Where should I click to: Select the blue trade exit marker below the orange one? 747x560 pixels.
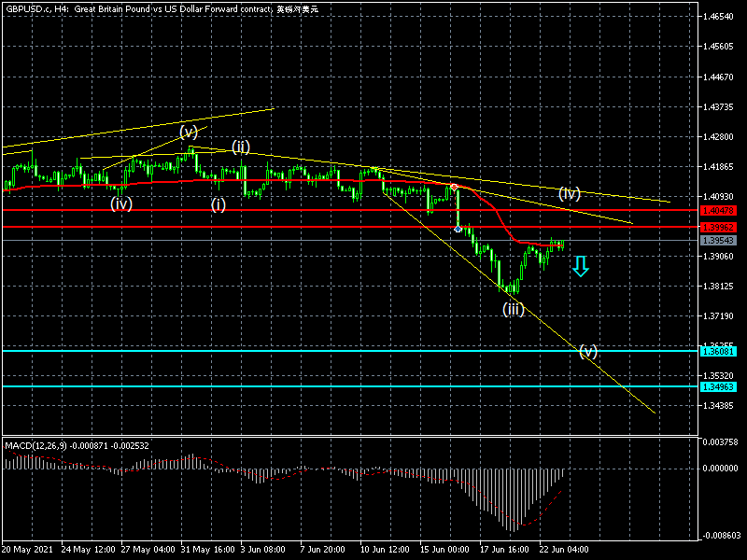pos(458,229)
